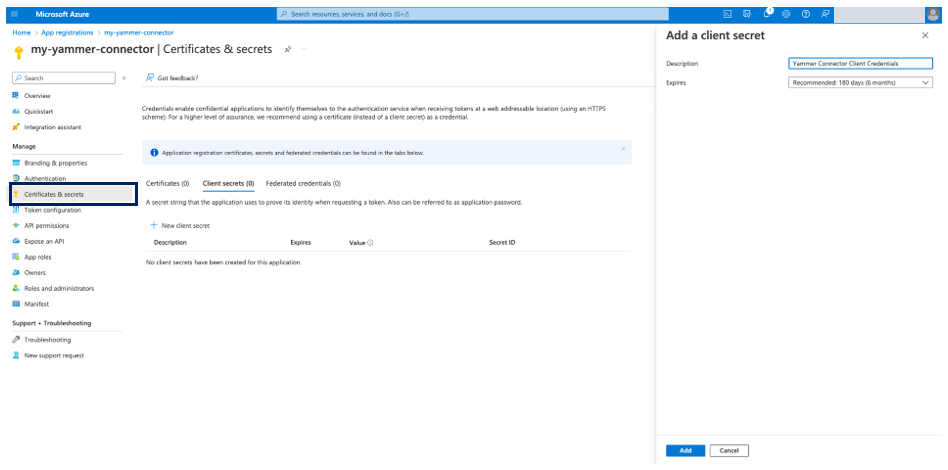Go to App registrations breadcrumb

pos(67,33)
